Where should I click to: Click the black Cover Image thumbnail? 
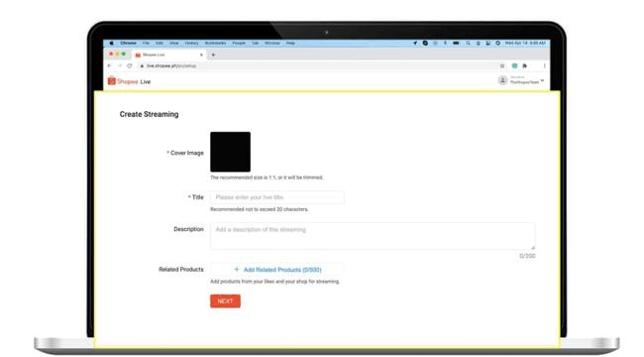tap(230, 152)
